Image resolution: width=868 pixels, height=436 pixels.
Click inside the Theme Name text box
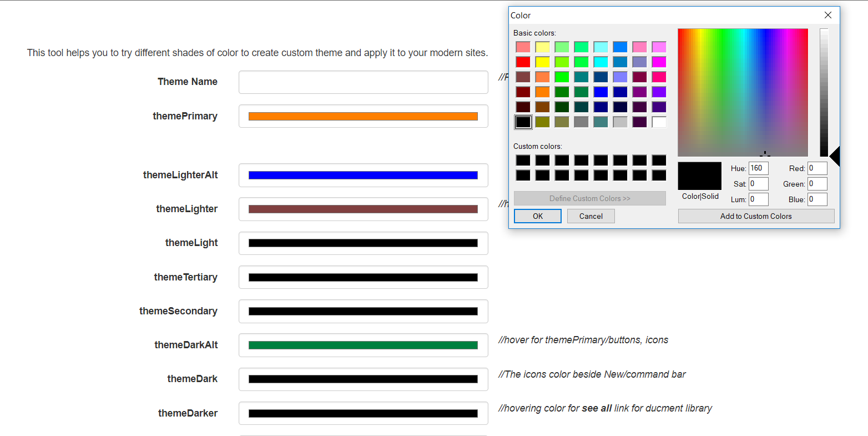click(x=363, y=82)
